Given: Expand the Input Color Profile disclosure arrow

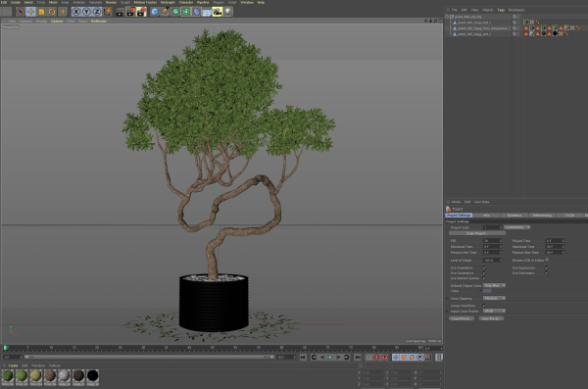Looking at the screenshot, I should coord(447,312).
